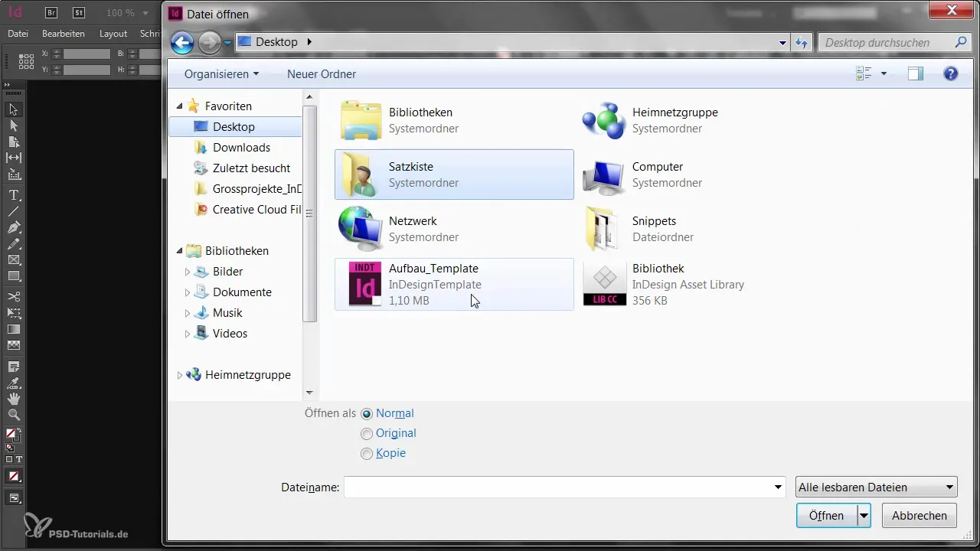Screen dimensions: 980x551
Task: Expand the Heimnetzgruppe tree node
Action: point(180,375)
